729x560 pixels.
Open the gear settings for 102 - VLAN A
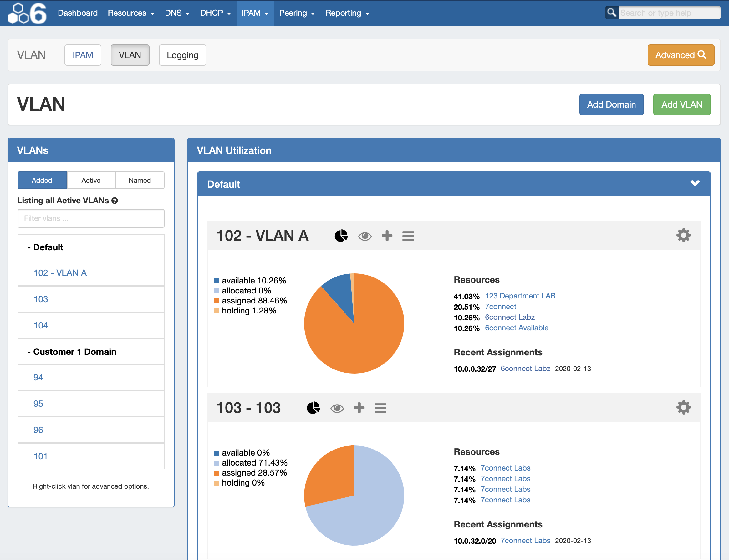tap(683, 235)
